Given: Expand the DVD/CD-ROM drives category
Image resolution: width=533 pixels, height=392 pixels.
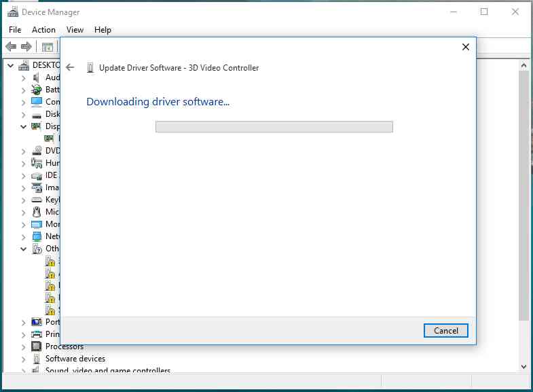Looking at the screenshot, I should (x=23, y=152).
